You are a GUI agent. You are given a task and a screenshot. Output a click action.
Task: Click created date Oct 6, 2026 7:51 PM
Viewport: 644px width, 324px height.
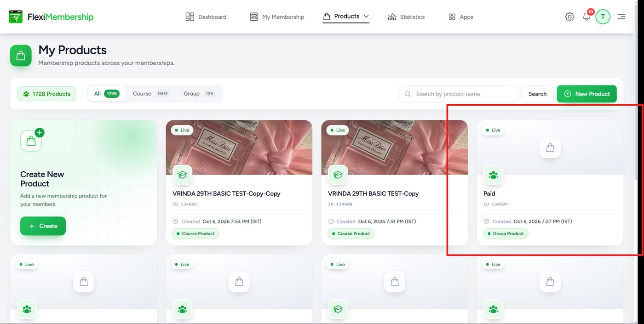click(387, 222)
